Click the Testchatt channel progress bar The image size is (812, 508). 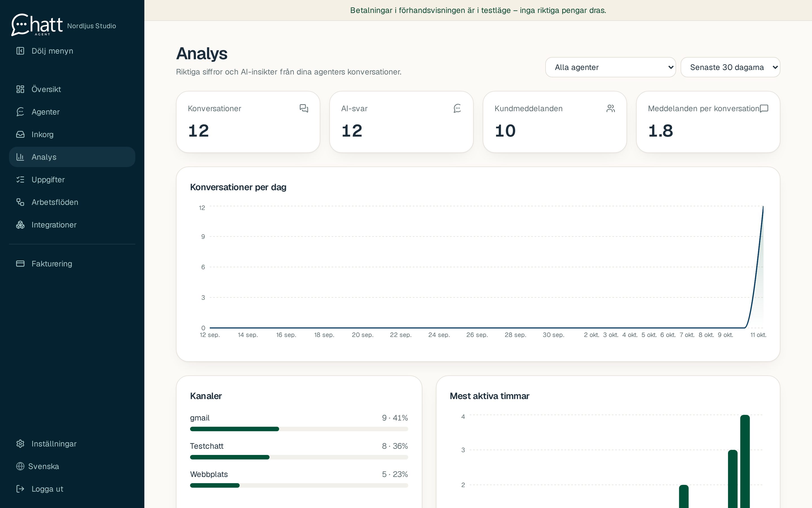[x=299, y=457]
